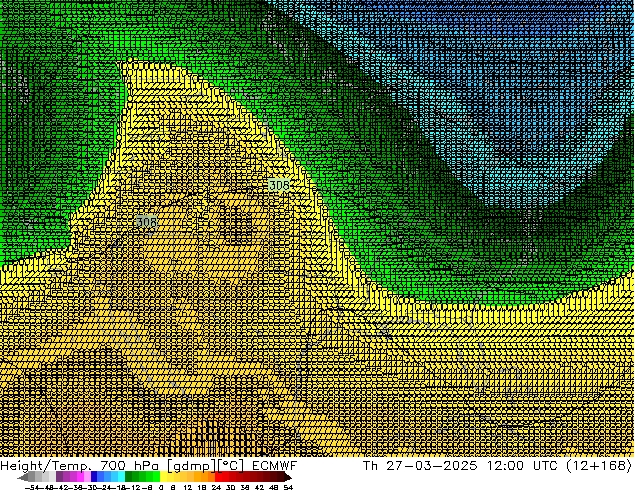Click the '-12' legend scale label
634x490 pixels.
[x=135, y=488]
